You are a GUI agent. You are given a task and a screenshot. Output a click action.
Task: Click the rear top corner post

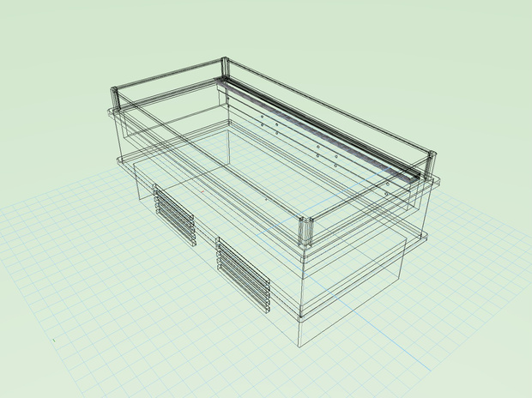(x=225, y=68)
